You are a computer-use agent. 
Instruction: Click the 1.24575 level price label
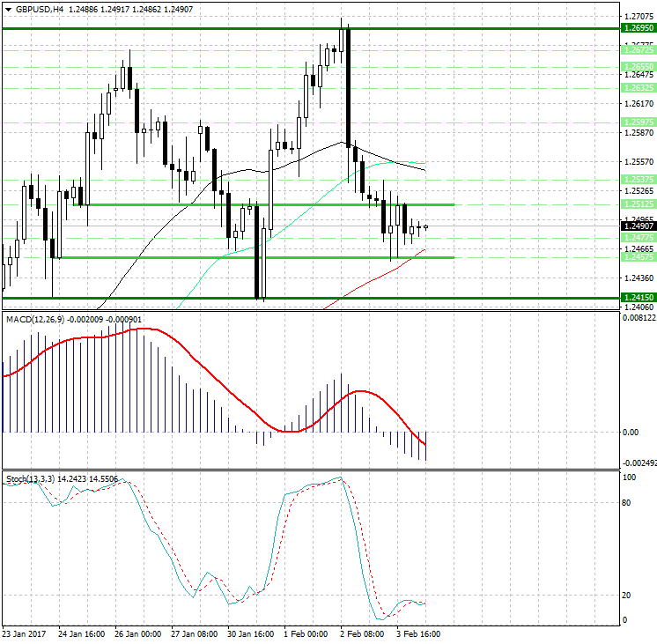point(638,257)
